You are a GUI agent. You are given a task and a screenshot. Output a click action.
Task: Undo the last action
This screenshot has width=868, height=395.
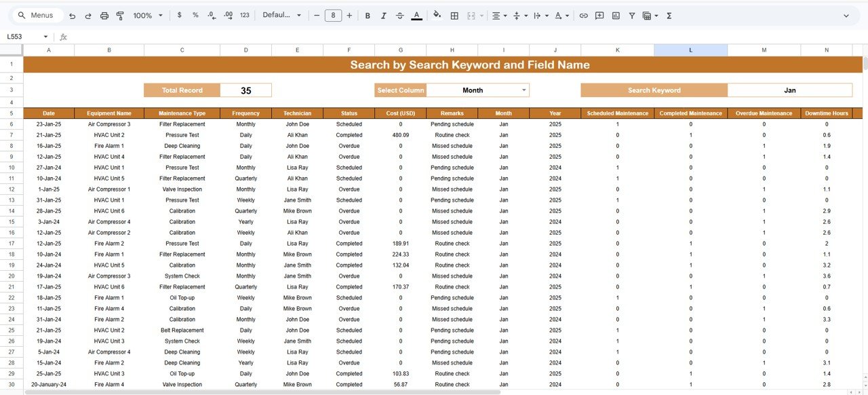coord(72,15)
